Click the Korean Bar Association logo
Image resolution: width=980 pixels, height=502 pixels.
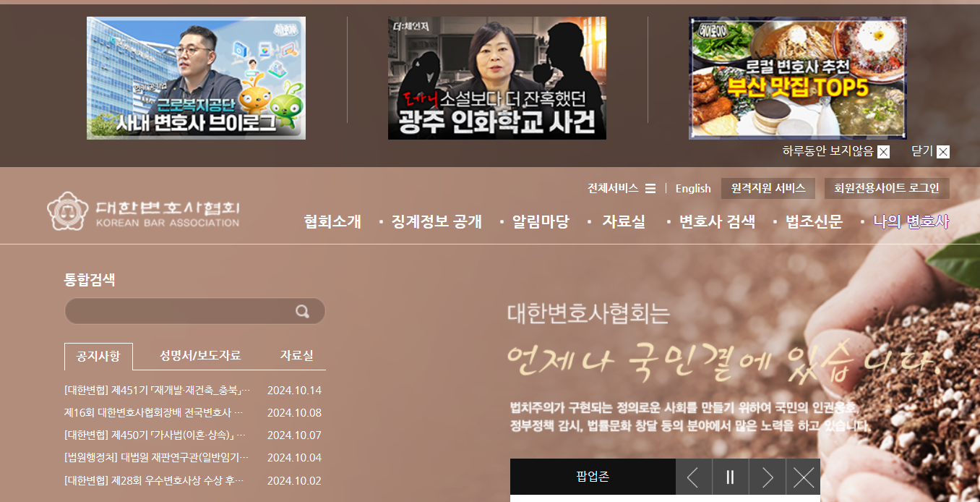point(143,210)
